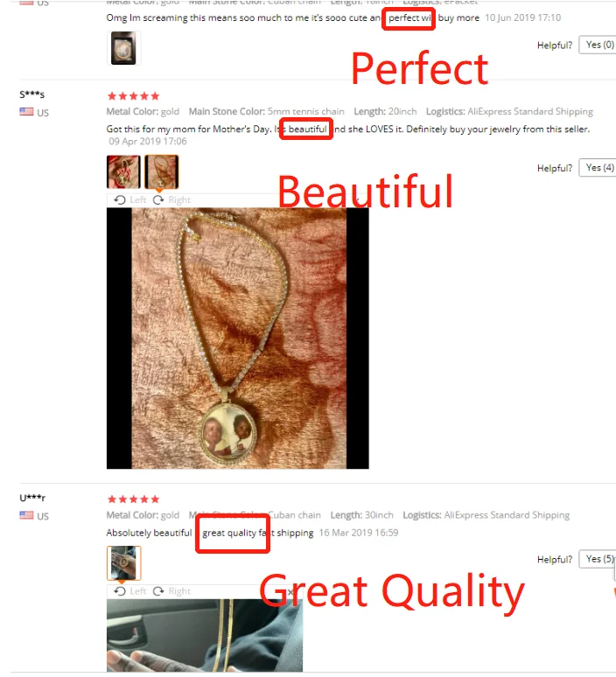Open U***r review hand photo thumbnail
This screenshot has width=616, height=677.
click(123, 563)
